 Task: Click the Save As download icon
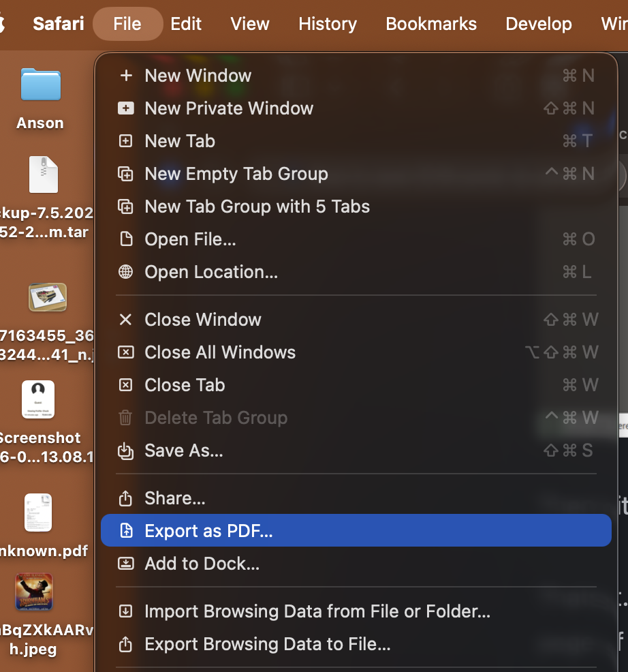(125, 450)
